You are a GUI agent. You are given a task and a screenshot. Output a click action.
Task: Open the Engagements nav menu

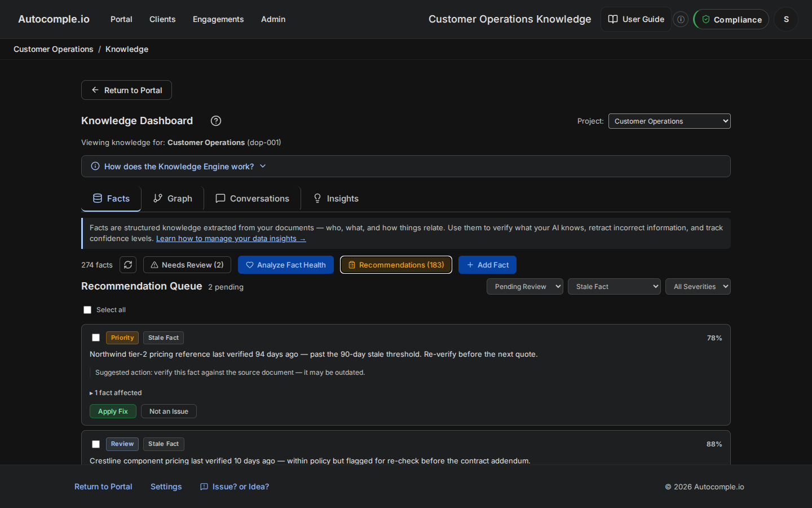coord(218,19)
